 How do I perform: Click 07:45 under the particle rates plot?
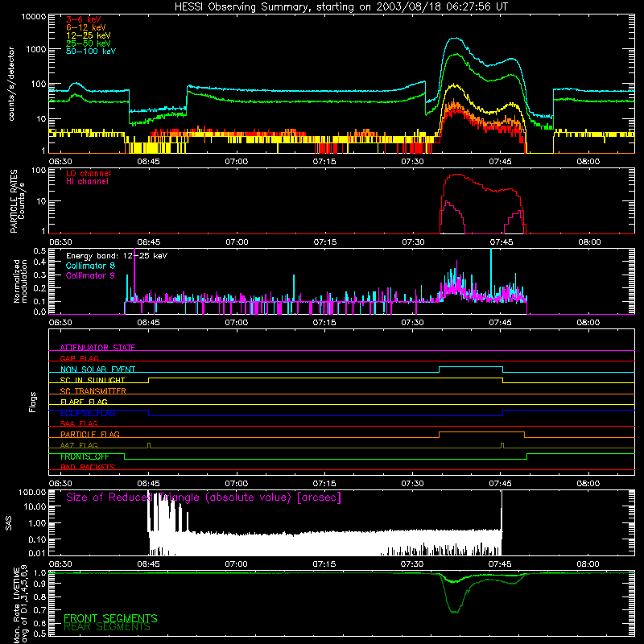501,242
